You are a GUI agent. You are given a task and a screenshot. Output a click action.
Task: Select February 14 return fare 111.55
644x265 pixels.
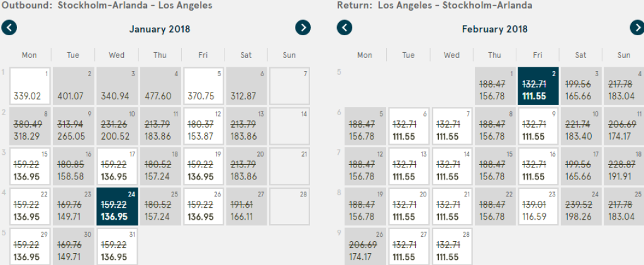452,166
